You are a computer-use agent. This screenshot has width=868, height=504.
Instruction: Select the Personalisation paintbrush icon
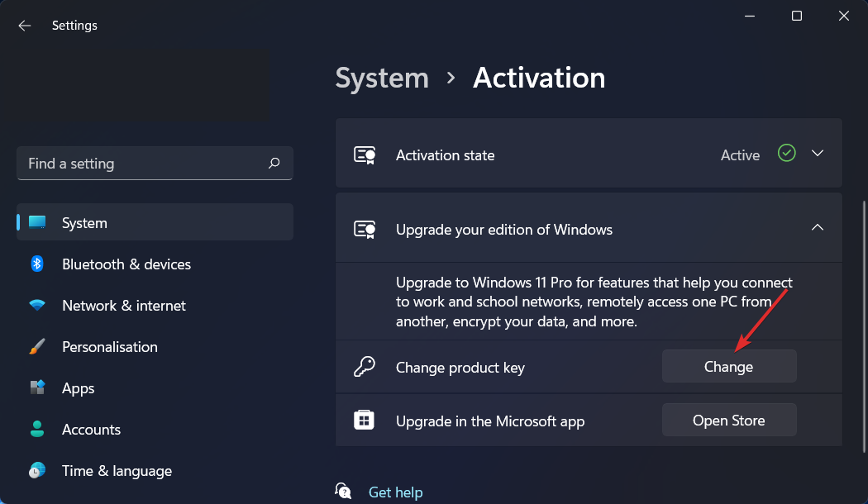(37, 346)
